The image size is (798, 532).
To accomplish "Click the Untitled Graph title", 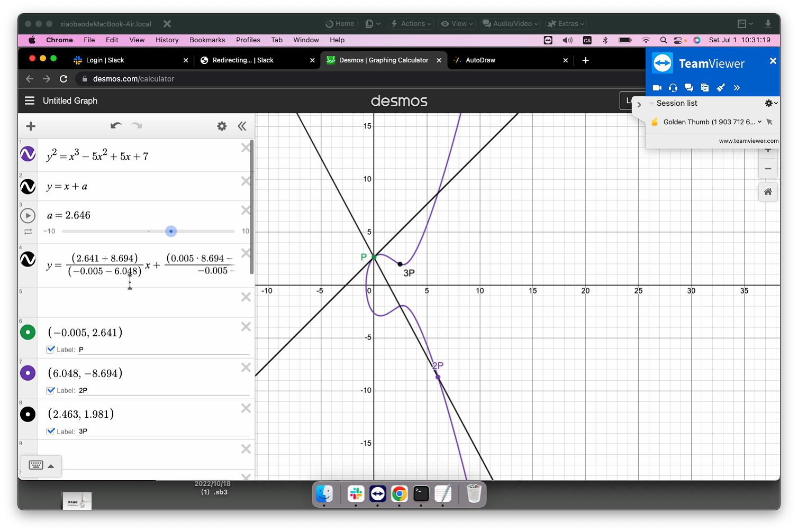I will (x=70, y=100).
